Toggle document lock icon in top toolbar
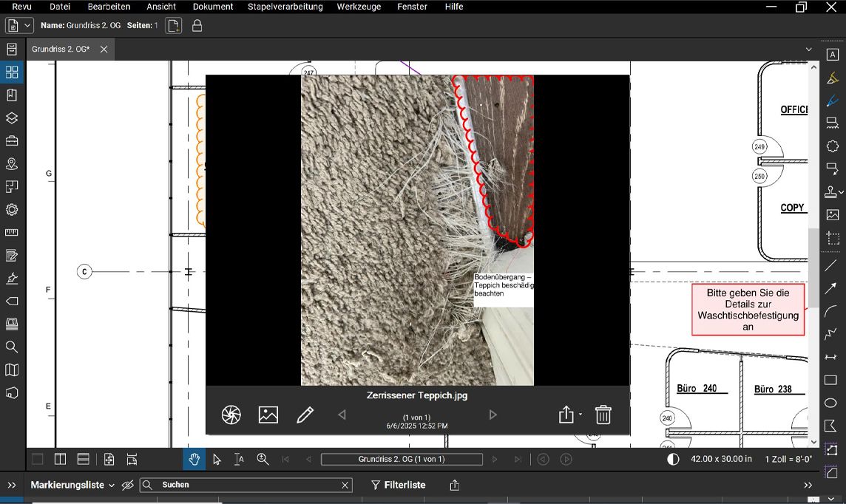This screenshot has height=504, width=846. click(x=197, y=25)
